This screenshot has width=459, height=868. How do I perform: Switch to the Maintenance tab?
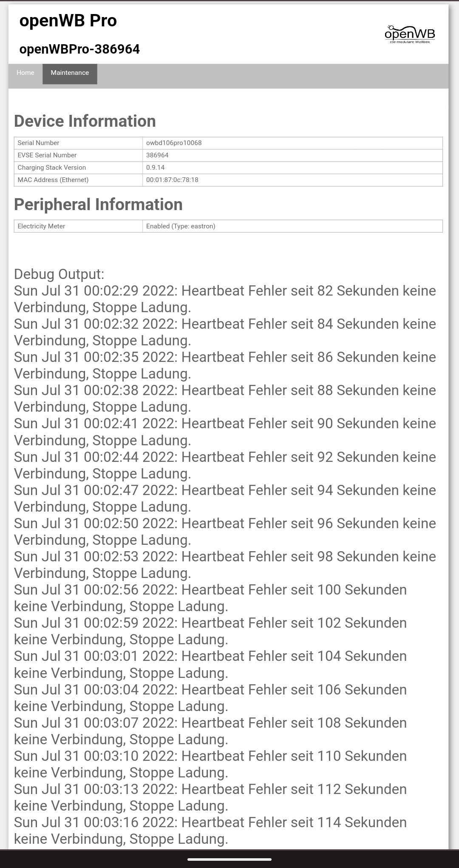click(x=70, y=73)
